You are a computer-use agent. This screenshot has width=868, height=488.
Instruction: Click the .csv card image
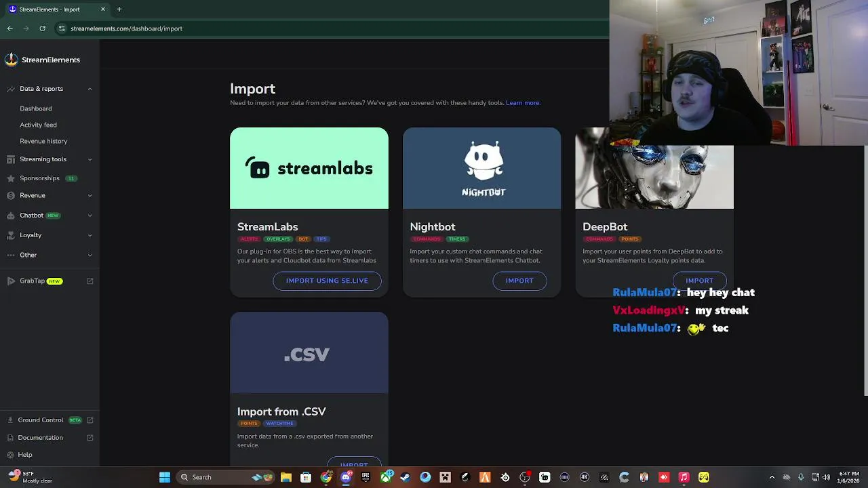tap(309, 352)
